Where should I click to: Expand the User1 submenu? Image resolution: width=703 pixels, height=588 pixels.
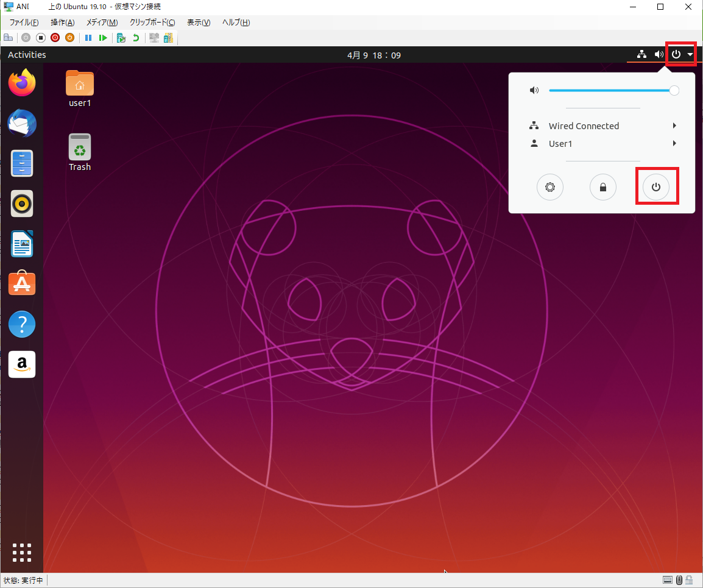point(602,144)
